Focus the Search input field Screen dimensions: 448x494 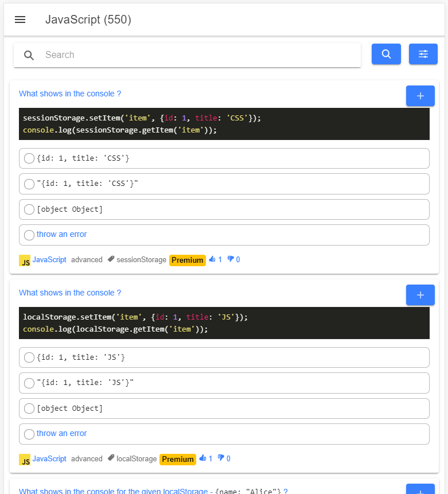[x=187, y=55]
